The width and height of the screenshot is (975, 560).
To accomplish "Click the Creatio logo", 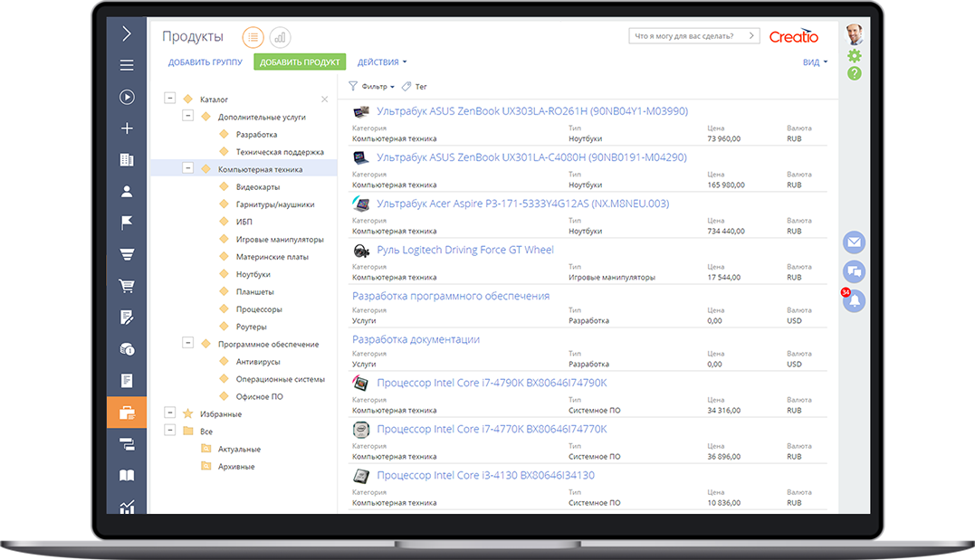I will coord(794,37).
